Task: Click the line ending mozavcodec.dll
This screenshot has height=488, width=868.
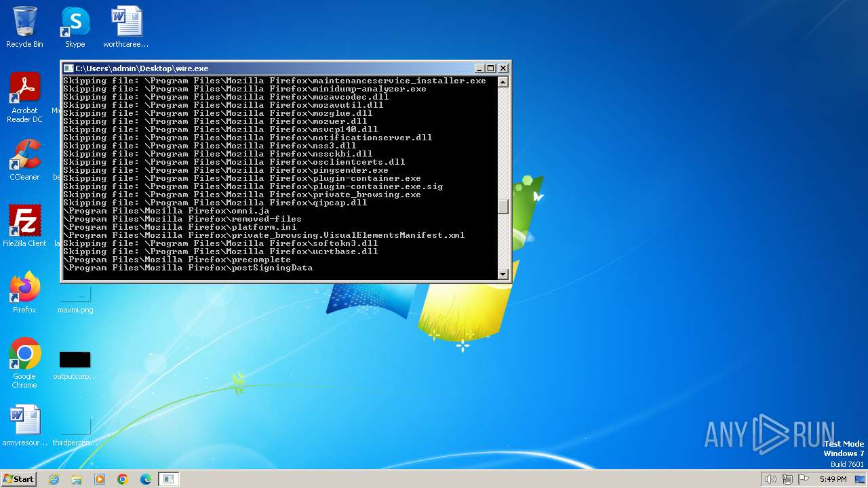Action: coord(226,97)
